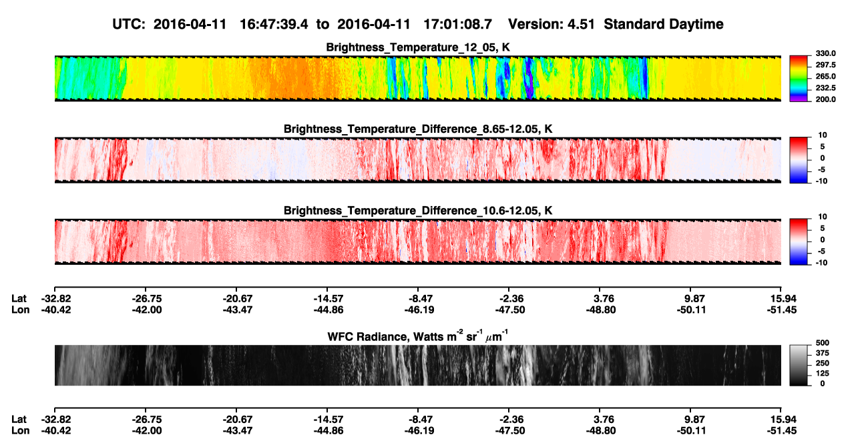Screen dimensions: 868x445
Task: Select the grayscale WFC Radiance colorbar
Action: (x=797, y=366)
